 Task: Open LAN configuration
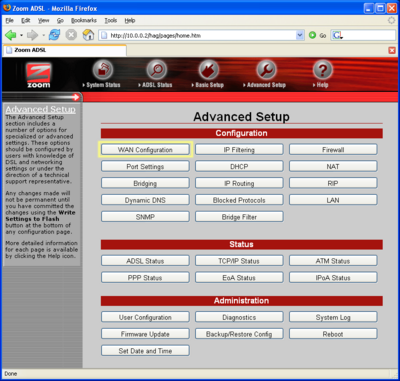pos(333,200)
